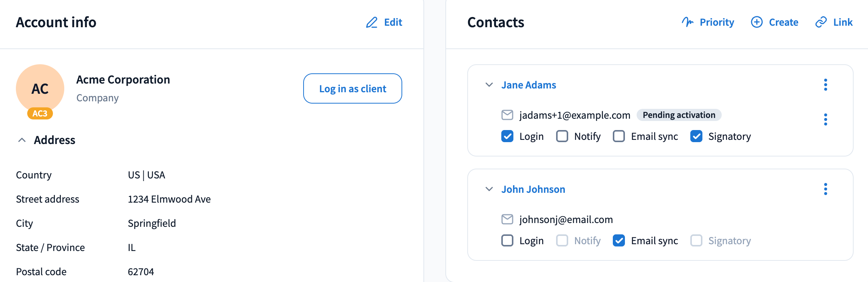Click the Link chain icon
This screenshot has height=282, width=868.
pos(821,22)
